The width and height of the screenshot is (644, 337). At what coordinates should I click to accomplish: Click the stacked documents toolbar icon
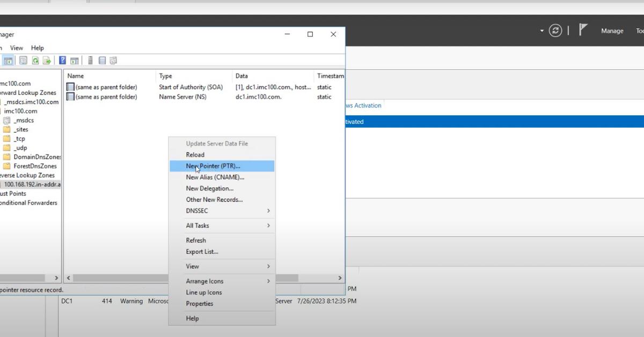(113, 61)
